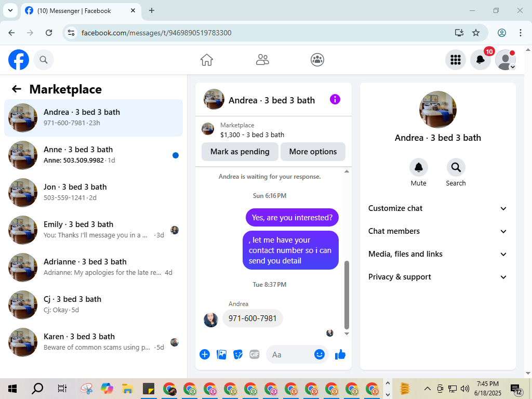Open Jon · 3 bed 3 bath conversation
Screen dimensions: 532x399
coord(94,192)
